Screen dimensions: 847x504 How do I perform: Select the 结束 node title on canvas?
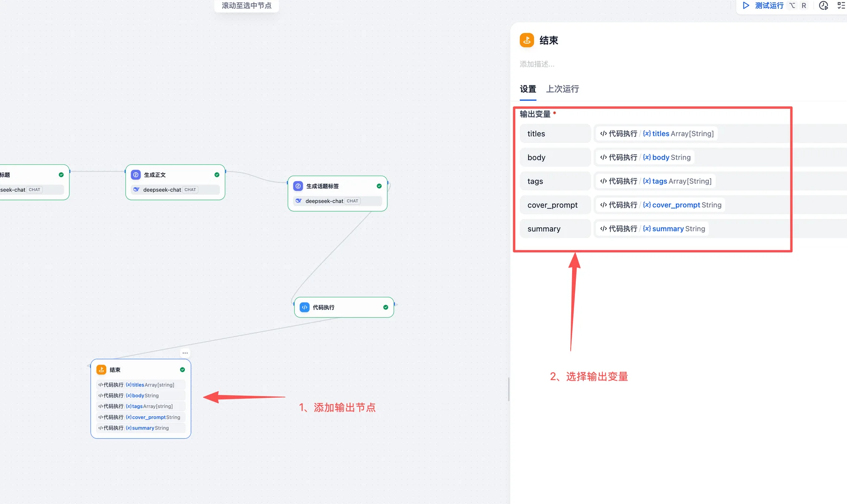[115, 370]
